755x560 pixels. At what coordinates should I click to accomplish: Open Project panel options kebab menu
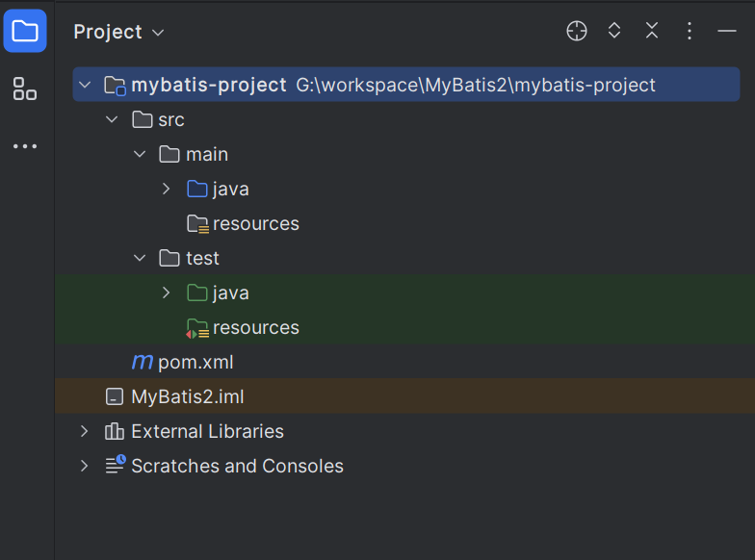690,31
